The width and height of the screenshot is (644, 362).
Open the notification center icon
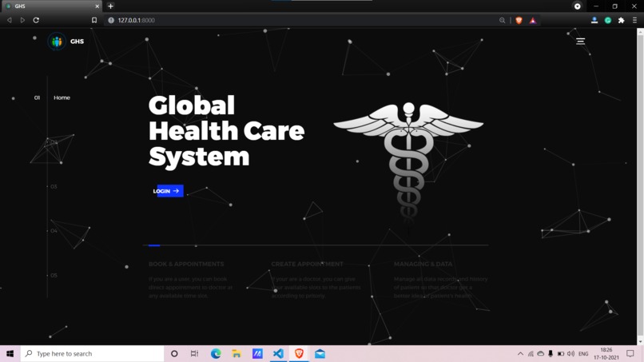pyautogui.click(x=630, y=354)
